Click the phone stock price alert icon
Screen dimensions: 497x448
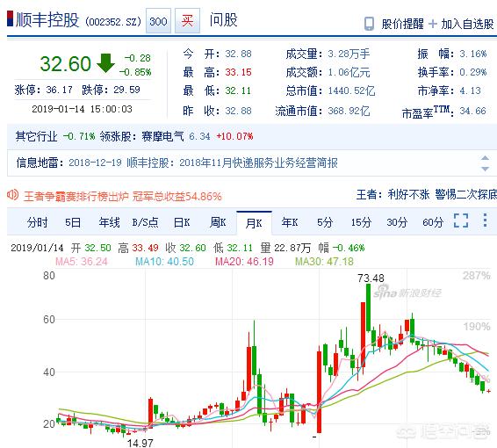[369, 24]
